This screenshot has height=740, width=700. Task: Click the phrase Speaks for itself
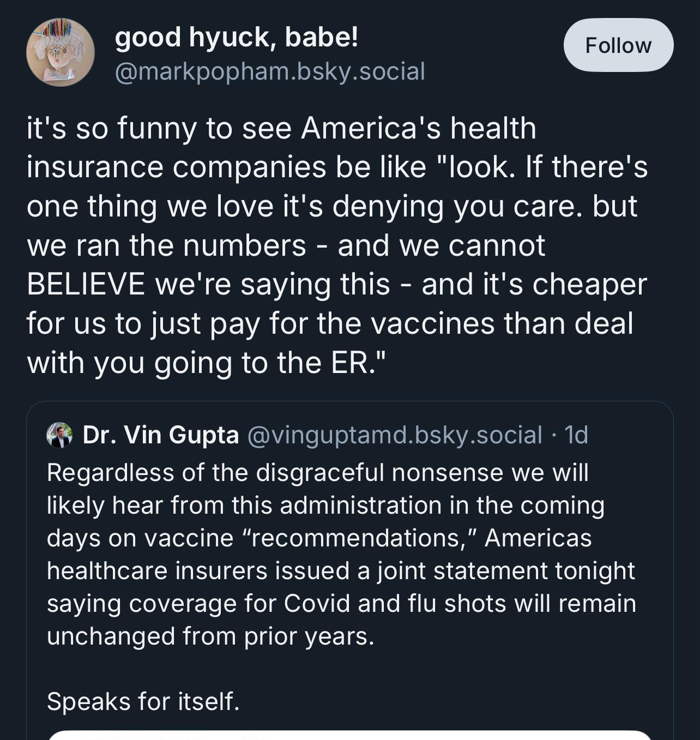(146, 702)
